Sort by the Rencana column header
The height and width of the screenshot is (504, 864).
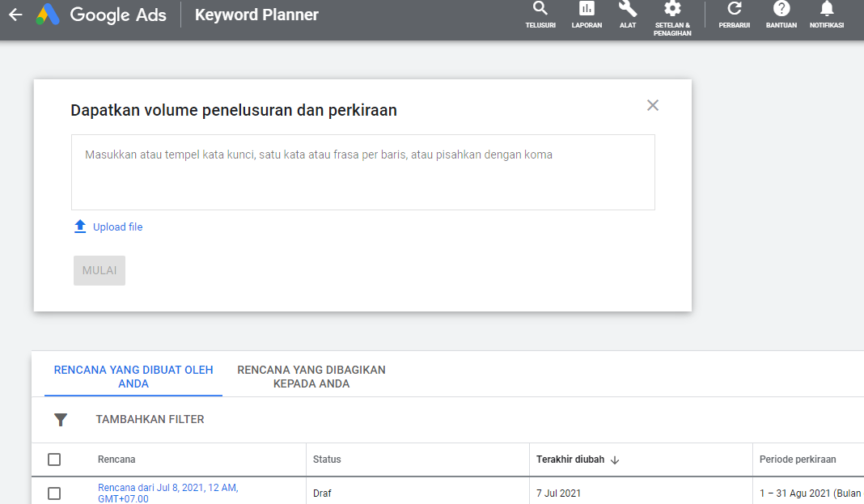pos(116,460)
